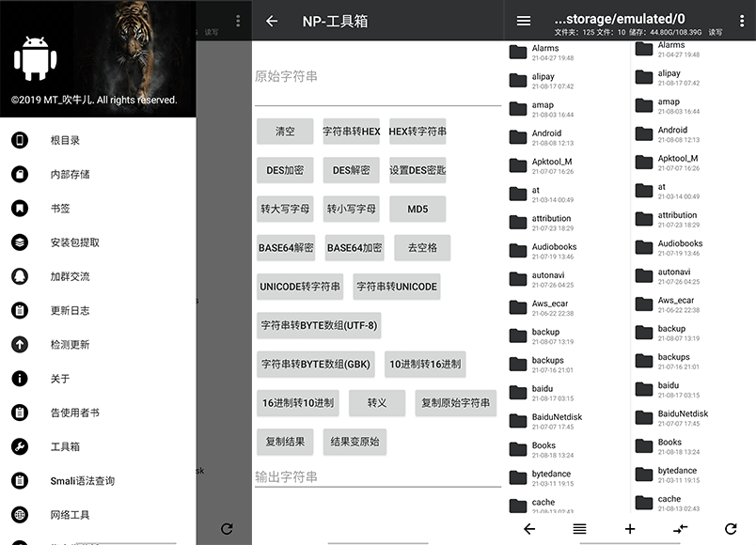756x545 pixels.
Task: Click 复制结果 button
Action: tap(285, 442)
